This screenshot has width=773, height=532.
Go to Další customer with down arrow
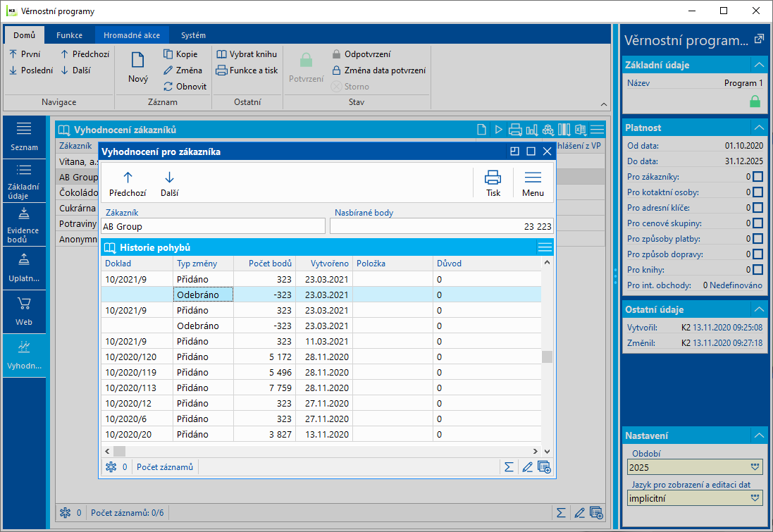(x=169, y=182)
